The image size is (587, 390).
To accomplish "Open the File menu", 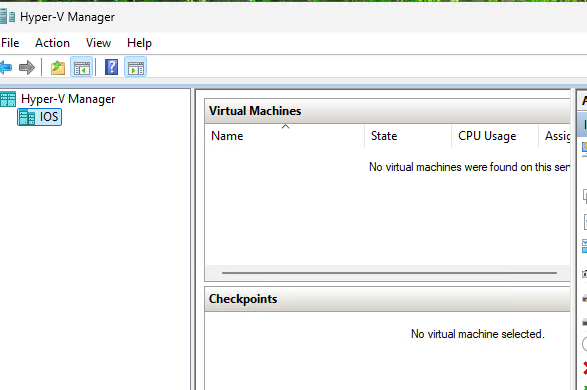I will 10,43.
